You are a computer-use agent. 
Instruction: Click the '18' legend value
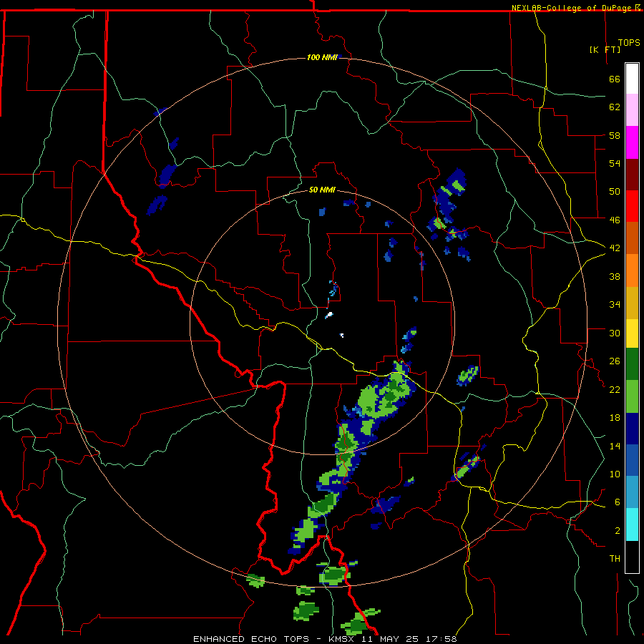[x=615, y=418]
